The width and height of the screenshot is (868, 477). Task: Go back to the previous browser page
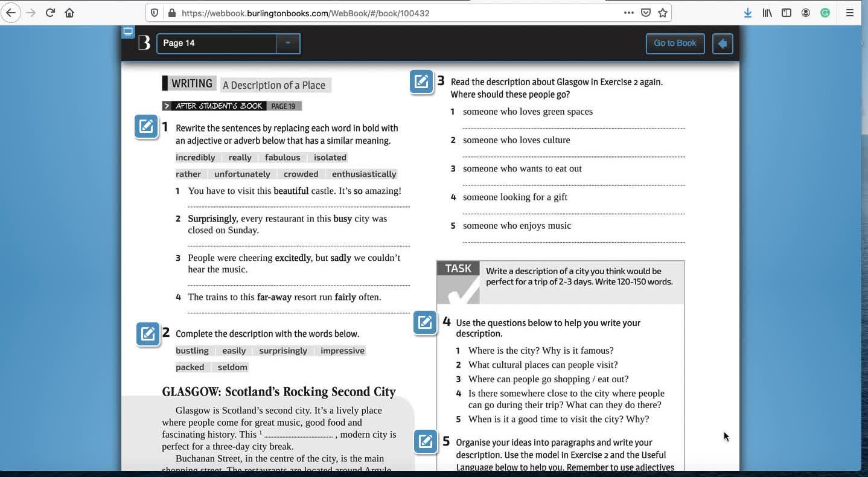[x=11, y=13]
